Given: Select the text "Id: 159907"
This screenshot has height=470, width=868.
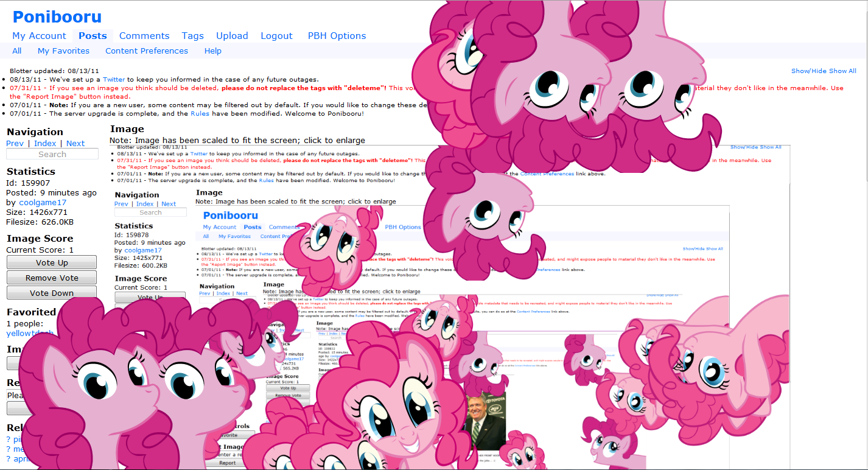Looking at the screenshot, I should (28, 183).
